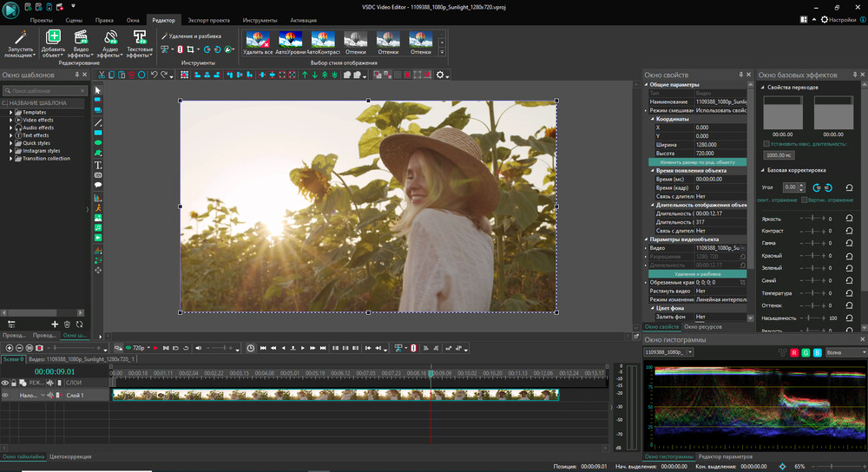
Task: Choose the Rectangle shape tool
Action: tap(98, 133)
